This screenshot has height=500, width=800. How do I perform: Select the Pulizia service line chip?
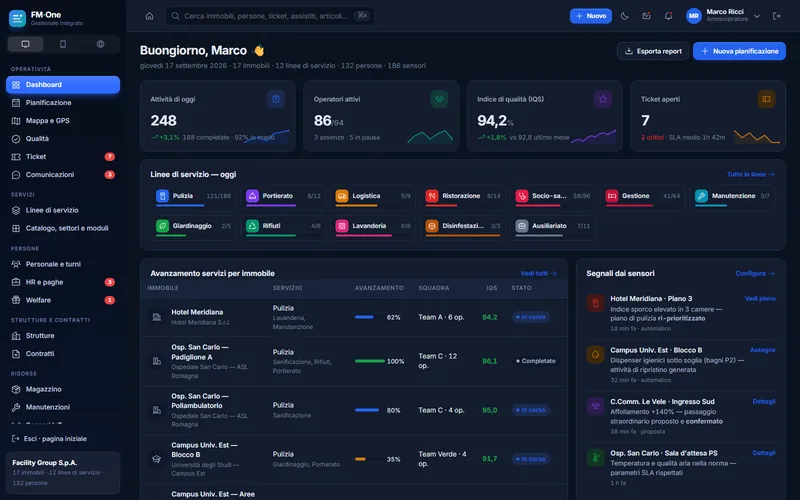pyautogui.click(x=193, y=197)
